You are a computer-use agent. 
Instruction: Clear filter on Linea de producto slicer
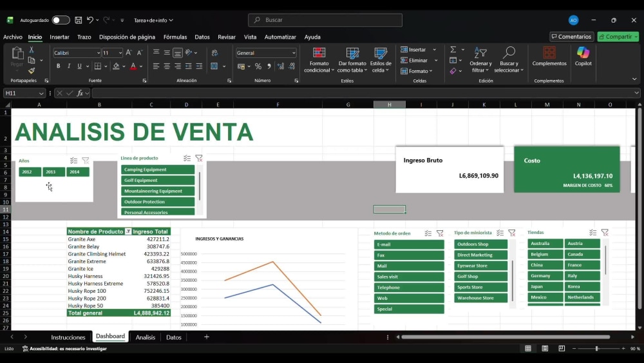click(x=199, y=158)
